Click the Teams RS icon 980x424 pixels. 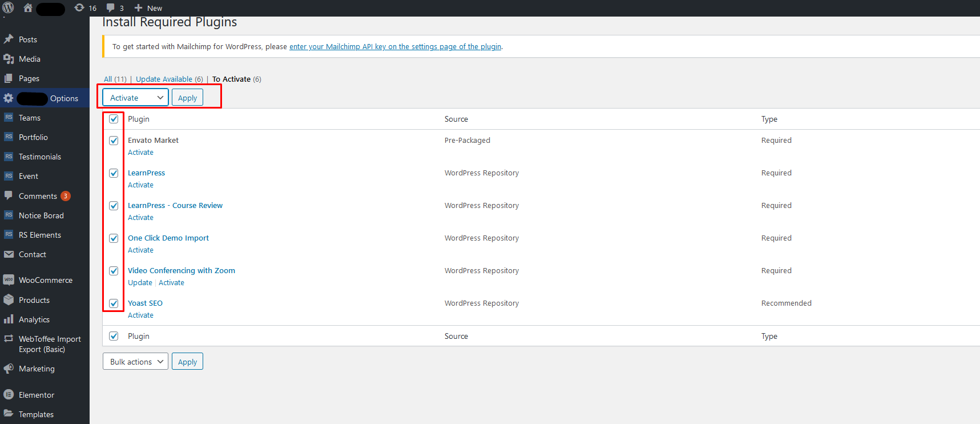(9, 117)
